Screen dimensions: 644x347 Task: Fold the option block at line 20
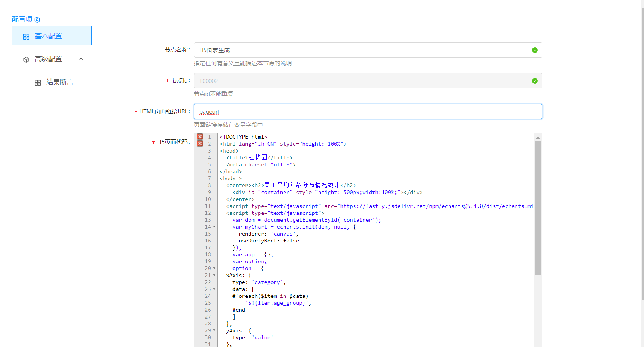[214, 269]
